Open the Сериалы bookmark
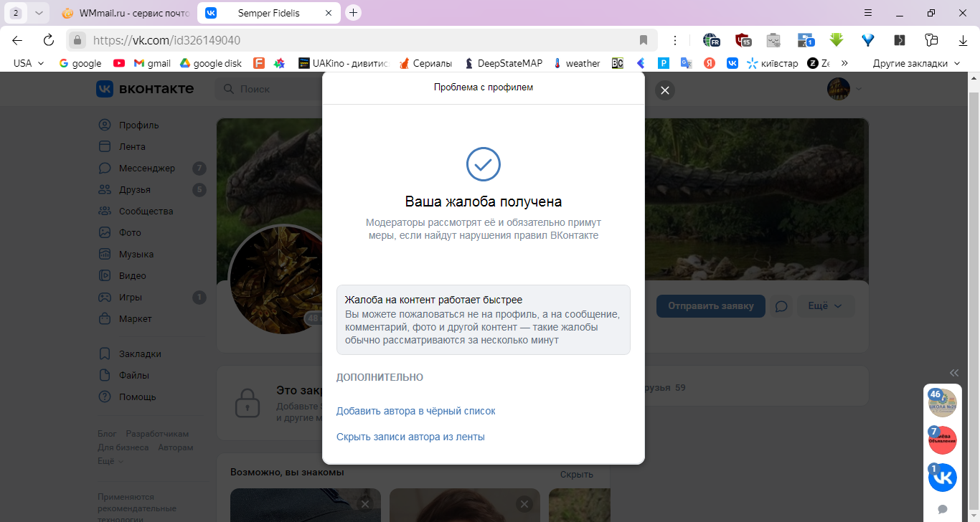Image resolution: width=980 pixels, height=522 pixels. pos(425,63)
